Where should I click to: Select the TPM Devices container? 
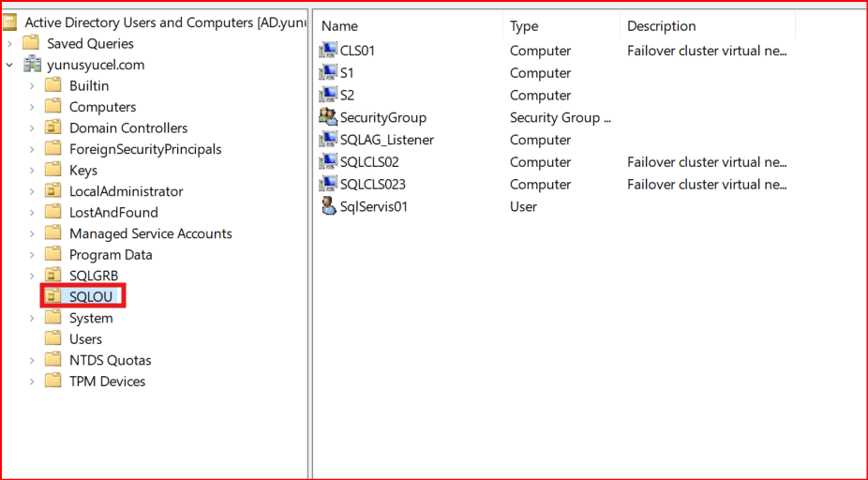click(107, 382)
